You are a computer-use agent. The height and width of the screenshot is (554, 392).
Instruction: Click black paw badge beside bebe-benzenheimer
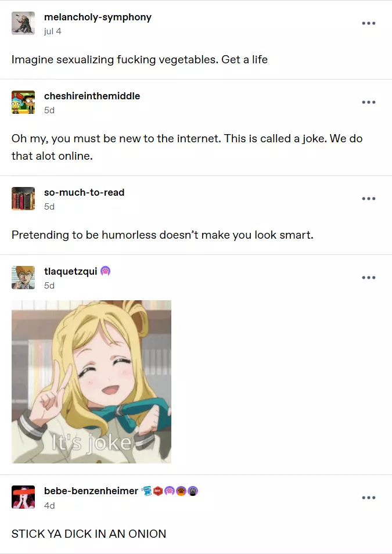coord(193,491)
